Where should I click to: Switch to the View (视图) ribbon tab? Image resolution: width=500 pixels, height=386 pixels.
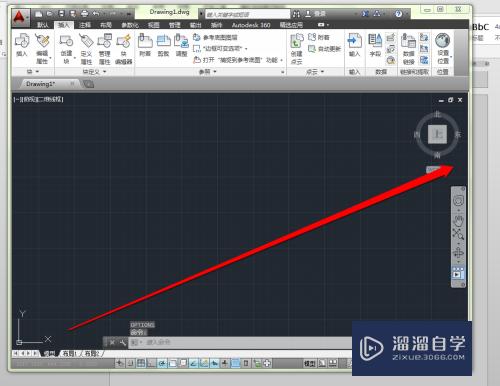(x=154, y=25)
